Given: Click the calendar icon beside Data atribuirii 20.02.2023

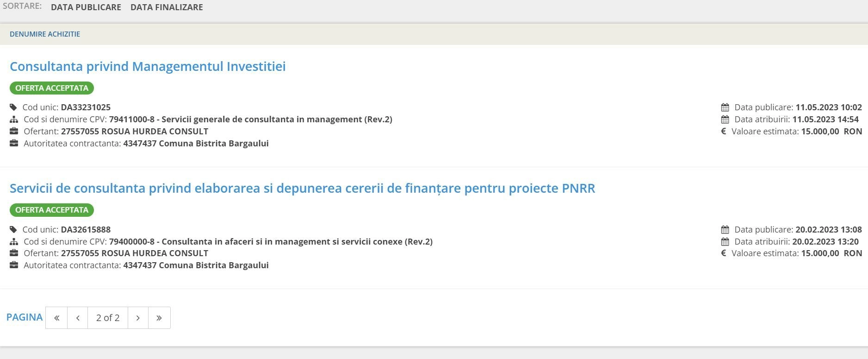Looking at the screenshot, I should tap(725, 242).
